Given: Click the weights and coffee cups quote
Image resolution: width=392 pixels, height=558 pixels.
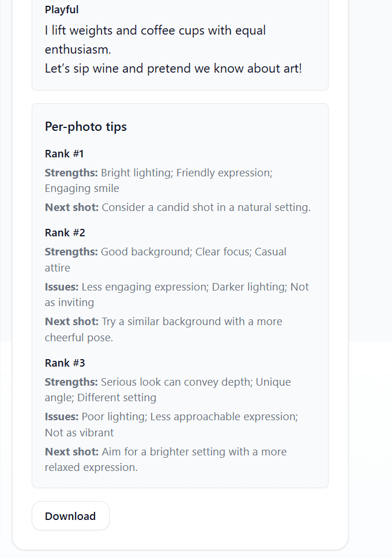Looking at the screenshot, I should (154, 30).
